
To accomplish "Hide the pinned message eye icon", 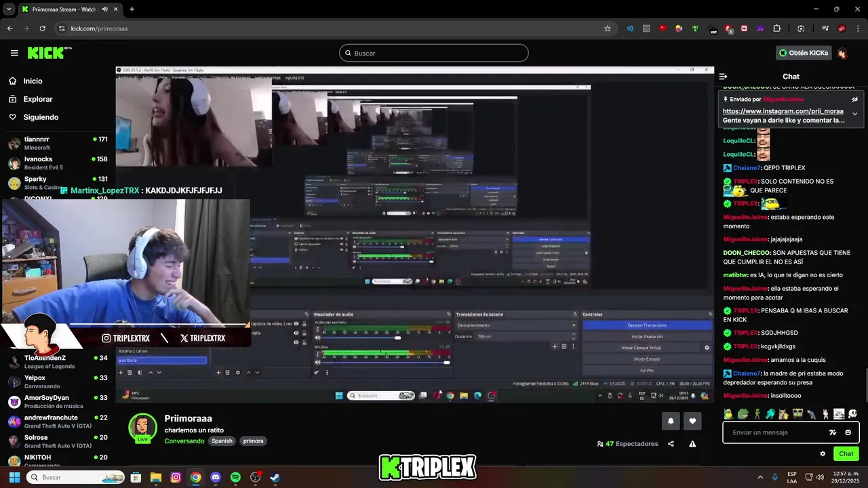I will click(x=854, y=100).
